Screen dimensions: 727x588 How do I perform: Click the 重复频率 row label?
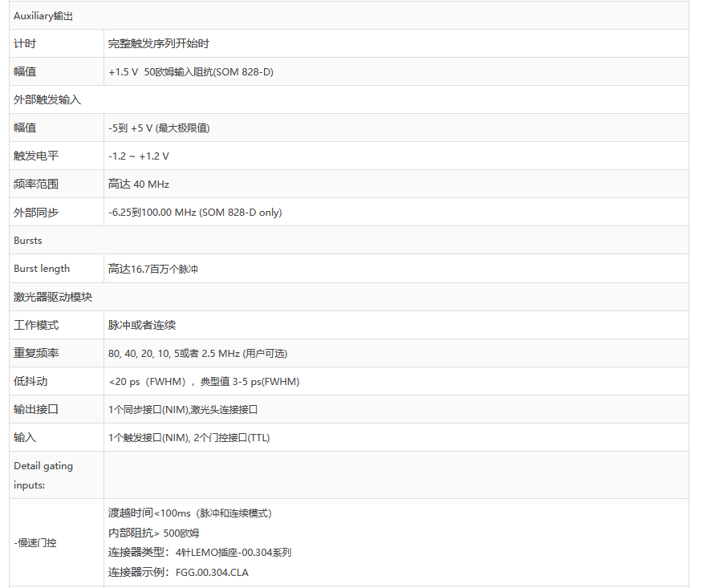36,353
